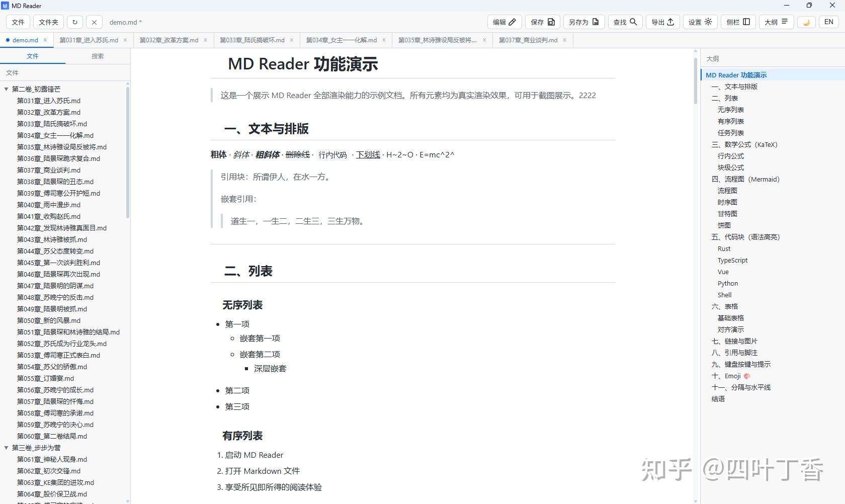Close the 第033章_陆氏搞破坏.md tab
Viewport: 845px width, 504px height.
292,40
